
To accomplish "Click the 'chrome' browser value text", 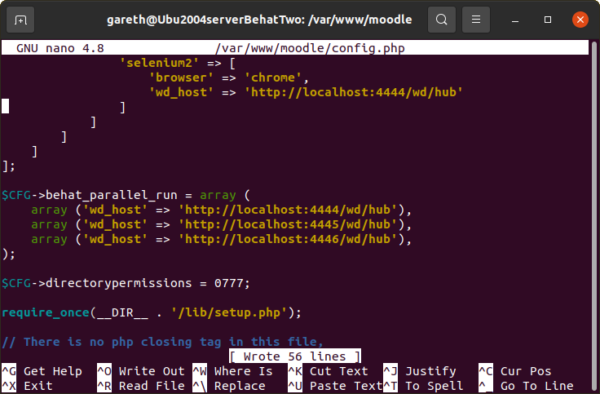I will pos(273,78).
